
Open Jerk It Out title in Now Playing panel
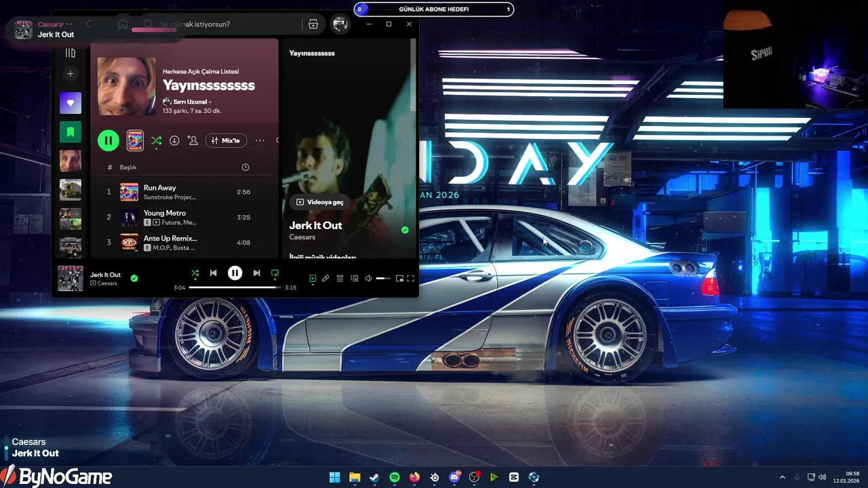click(316, 225)
